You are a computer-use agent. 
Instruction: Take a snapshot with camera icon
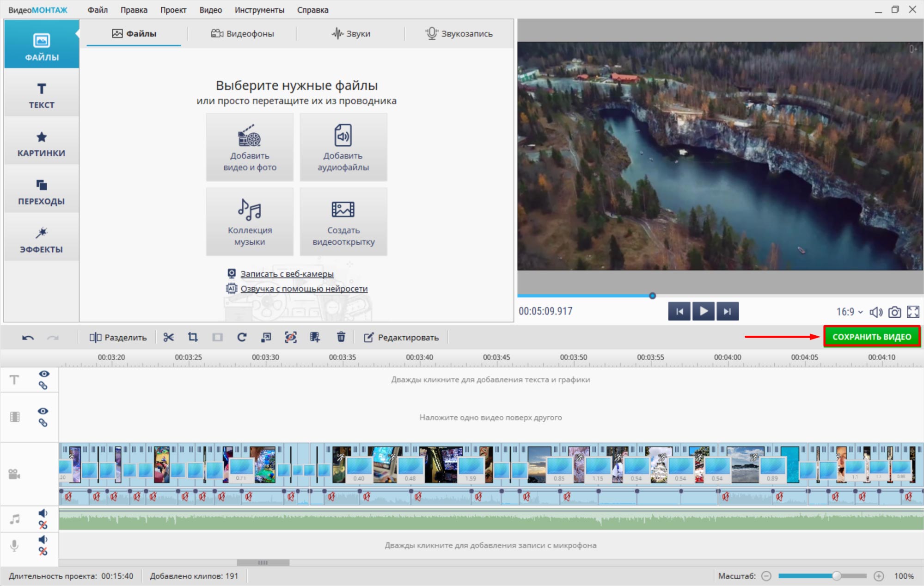(x=894, y=312)
